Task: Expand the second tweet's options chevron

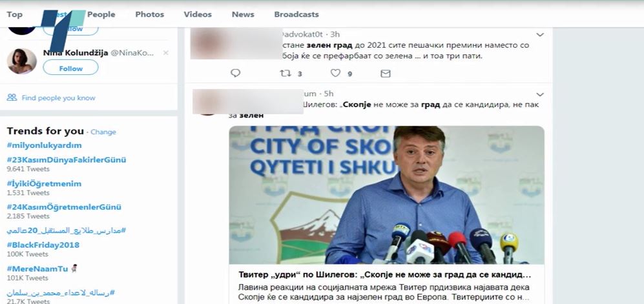Action: [540, 95]
